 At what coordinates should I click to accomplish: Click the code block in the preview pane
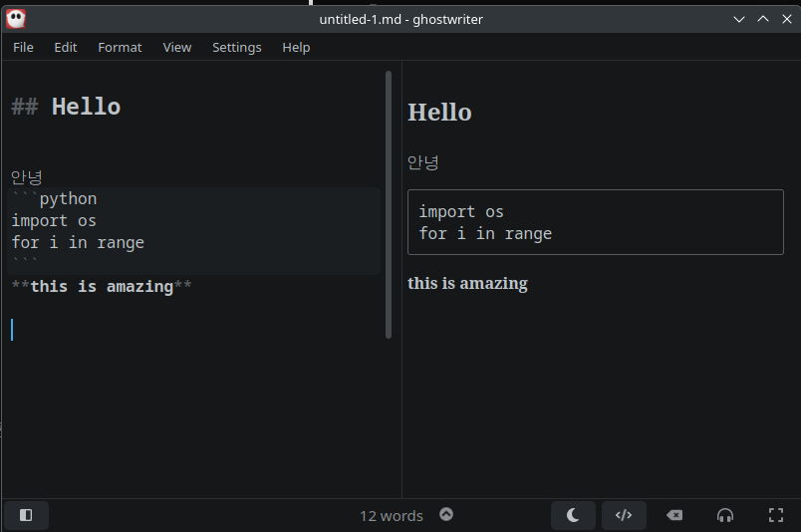(x=595, y=222)
